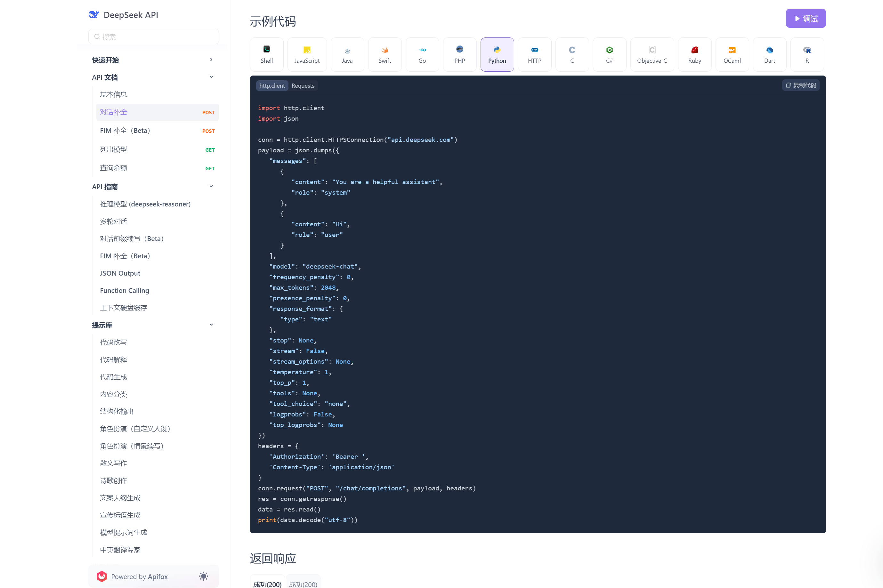Expand the 快速开始 section

click(x=211, y=59)
